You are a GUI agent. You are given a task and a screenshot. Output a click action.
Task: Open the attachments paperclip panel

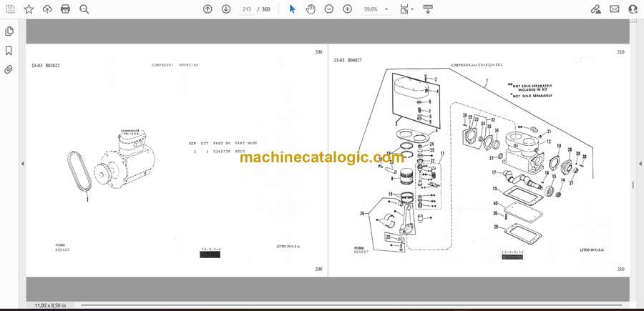tap(9, 69)
